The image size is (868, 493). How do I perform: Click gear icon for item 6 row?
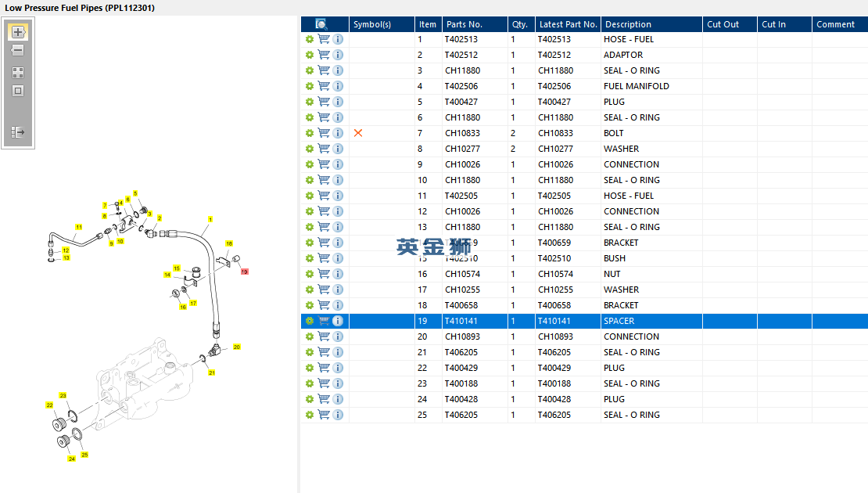coord(310,117)
